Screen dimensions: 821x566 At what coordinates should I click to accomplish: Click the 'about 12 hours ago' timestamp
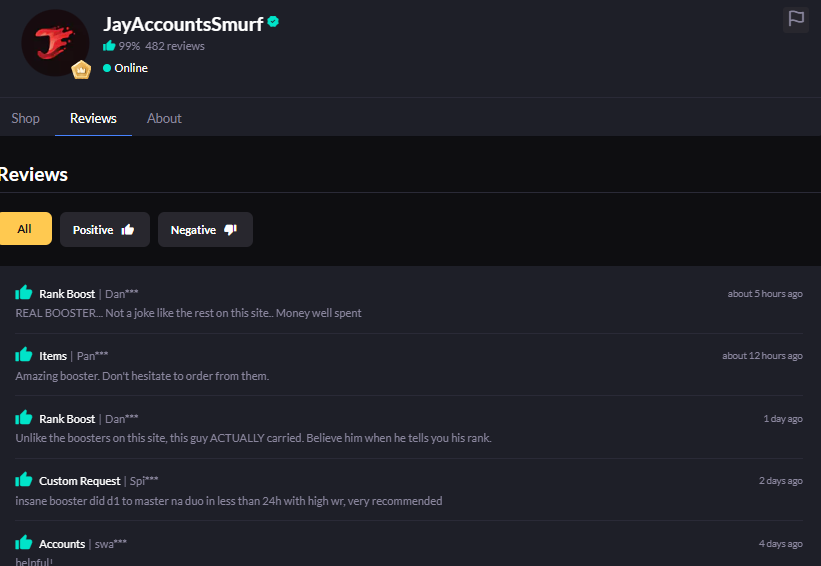point(762,356)
